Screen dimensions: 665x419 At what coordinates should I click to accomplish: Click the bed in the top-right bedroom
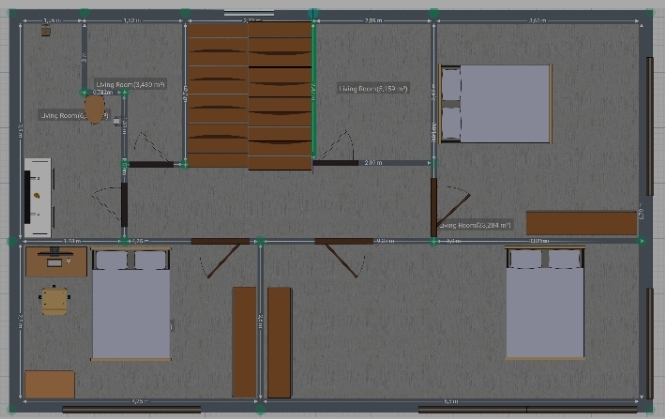[496, 104]
